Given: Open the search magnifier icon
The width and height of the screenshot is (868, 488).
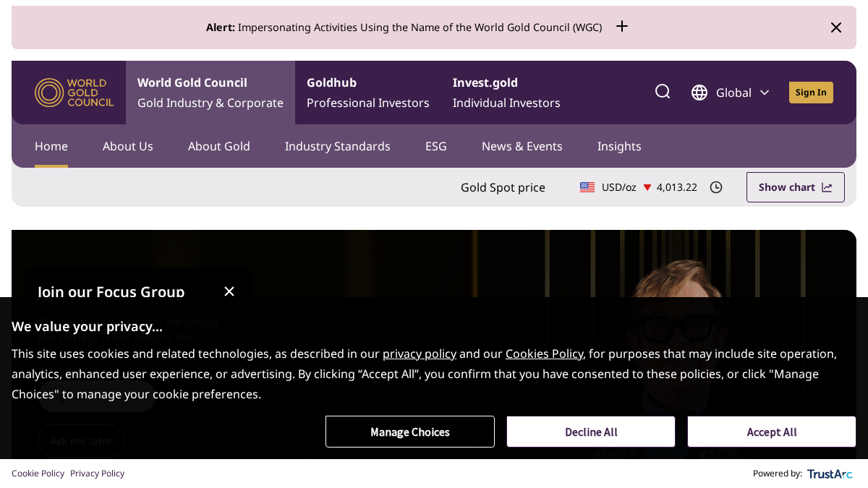Looking at the screenshot, I should point(663,91).
